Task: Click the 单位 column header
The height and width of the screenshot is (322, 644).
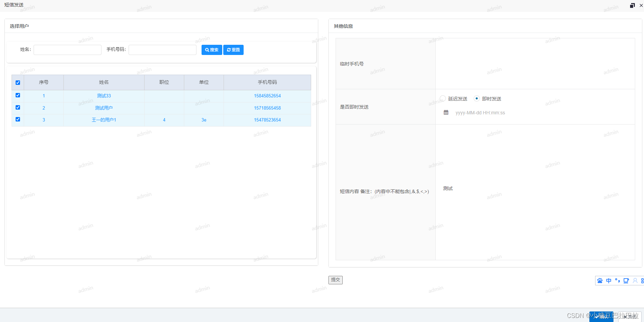Action: tap(204, 82)
